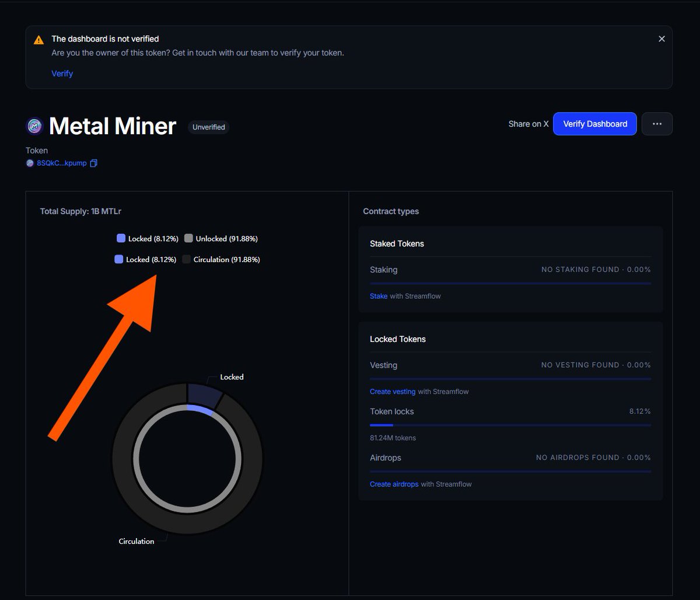Select the Total Supply: 1B MTLr text
700x600 pixels.
click(80, 211)
